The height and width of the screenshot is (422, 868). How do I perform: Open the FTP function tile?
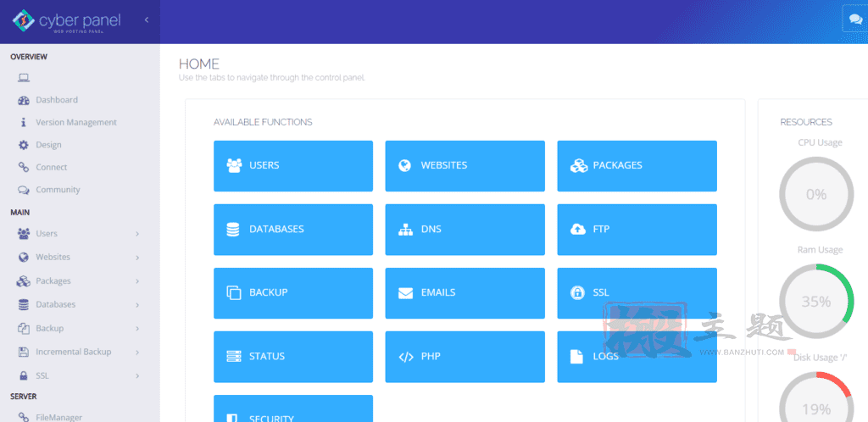click(x=637, y=230)
